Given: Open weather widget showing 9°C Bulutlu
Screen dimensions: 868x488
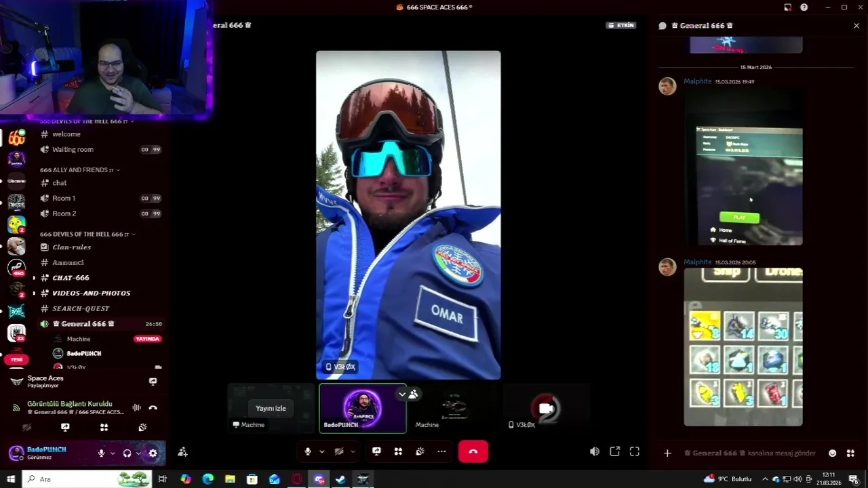Looking at the screenshot, I should coord(728,479).
